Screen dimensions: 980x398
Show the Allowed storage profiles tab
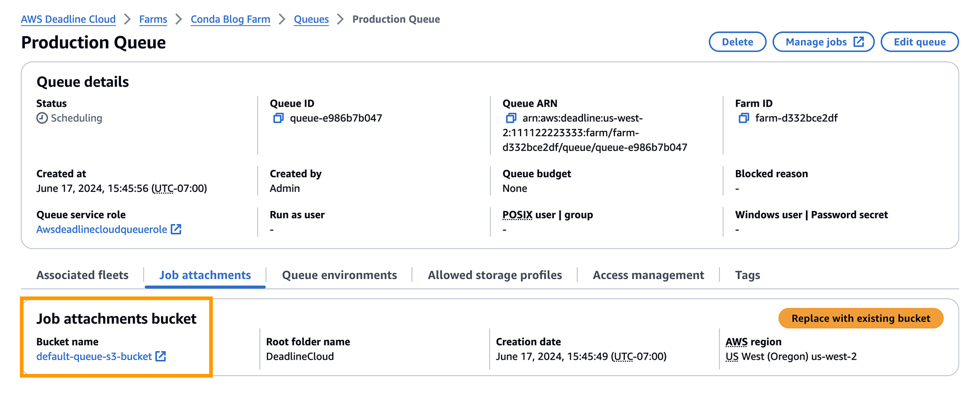(495, 275)
